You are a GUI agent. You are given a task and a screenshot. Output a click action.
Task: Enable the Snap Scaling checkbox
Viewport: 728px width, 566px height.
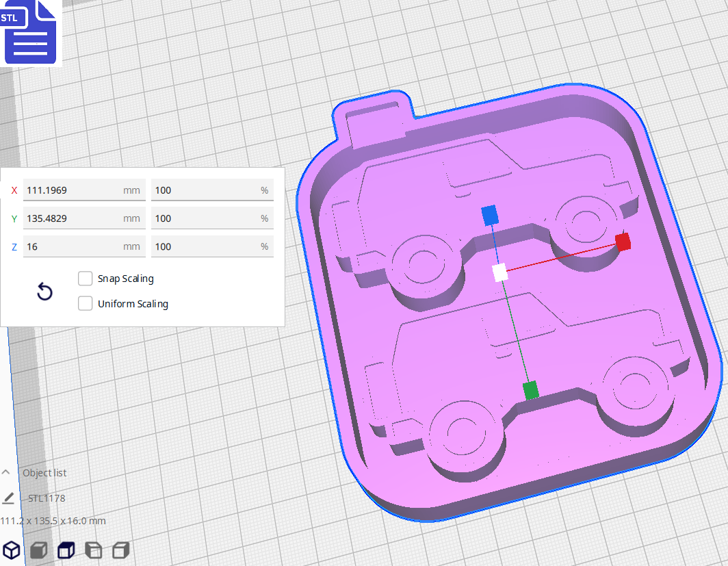pos(86,279)
